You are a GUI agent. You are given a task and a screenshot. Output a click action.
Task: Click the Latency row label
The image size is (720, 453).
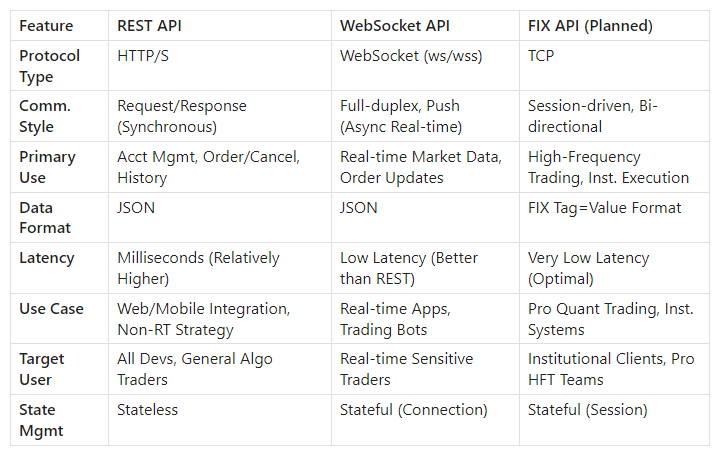60,268
